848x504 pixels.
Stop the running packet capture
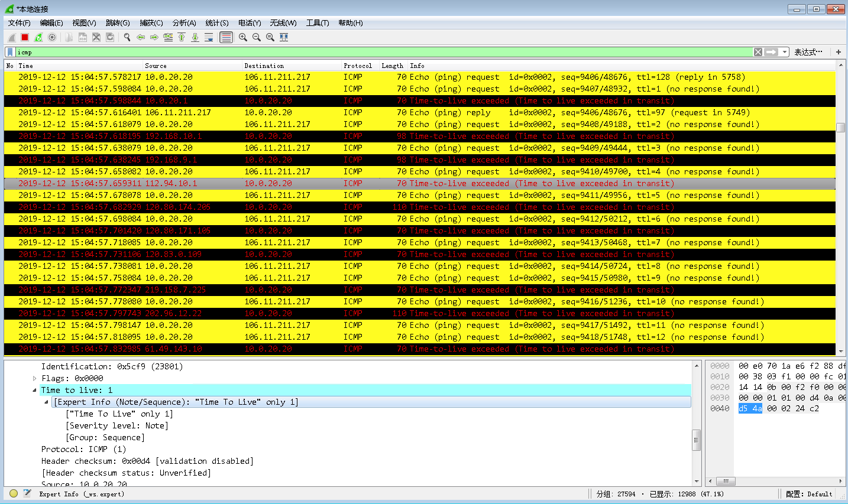pyautogui.click(x=25, y=37)
